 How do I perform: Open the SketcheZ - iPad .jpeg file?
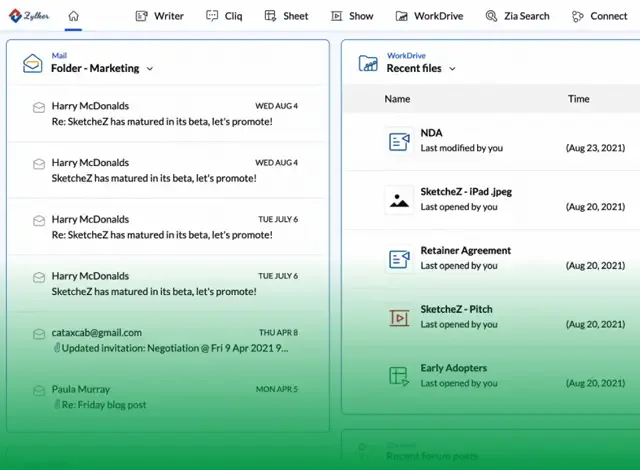(466, 192)
